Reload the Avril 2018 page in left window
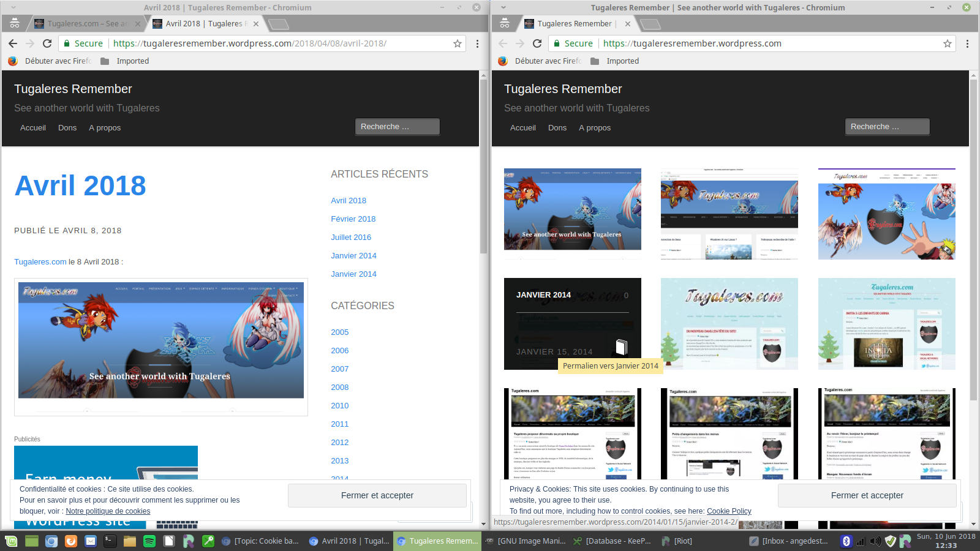This screenshot has height=551, width=980. pyautogui.click(x=47, y=43)
